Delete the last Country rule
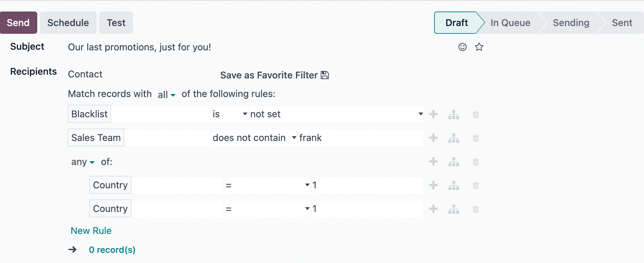 [x=476, y=209]
